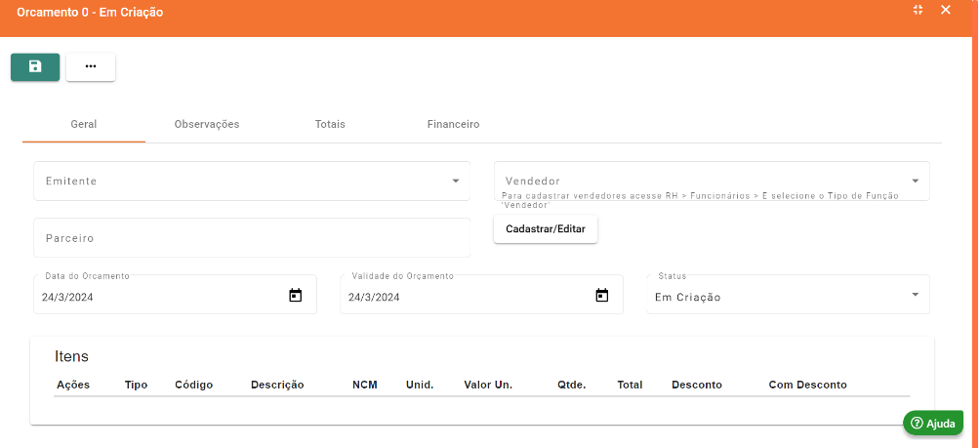Open the Financeiro tab
Screen dimensions: 980x448
point(453,125)
